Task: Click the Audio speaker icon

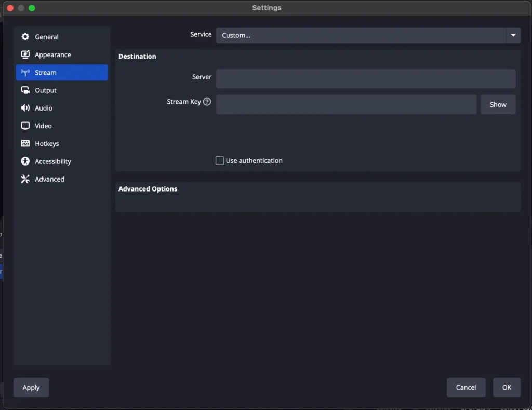Action: pyautogui.click(x=25, y=108)
